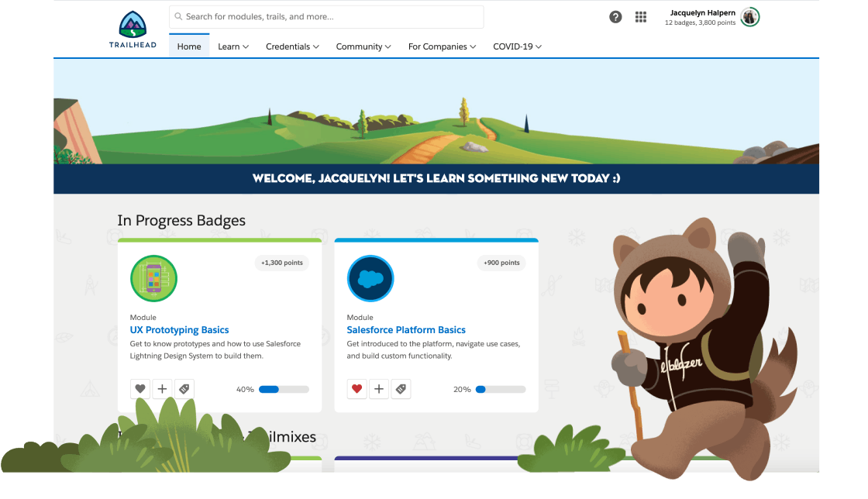Click the +1,300 points label

coord(282,263)
